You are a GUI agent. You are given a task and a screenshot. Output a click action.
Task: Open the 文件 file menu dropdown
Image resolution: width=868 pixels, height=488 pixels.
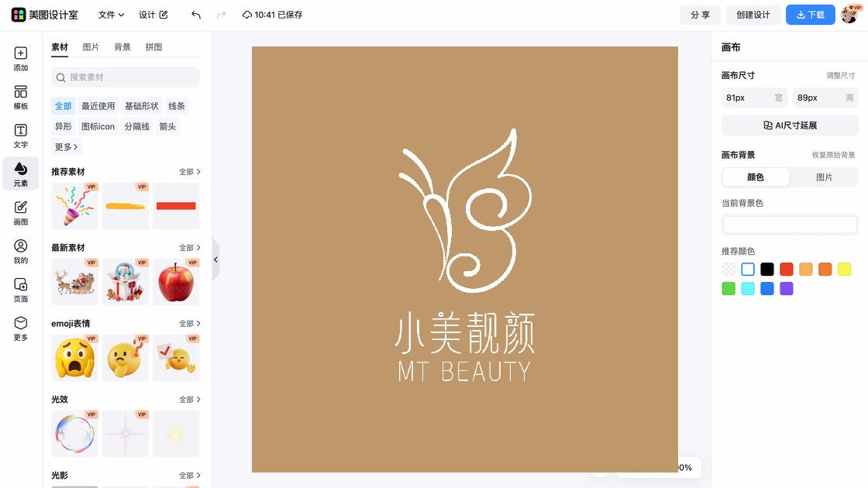click(x=111, y=15)
